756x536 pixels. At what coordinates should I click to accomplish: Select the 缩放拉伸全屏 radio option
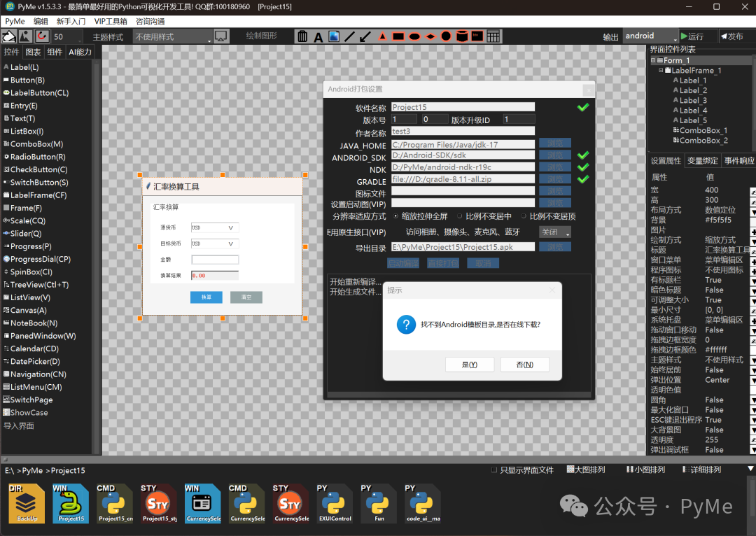coord(396,216)
